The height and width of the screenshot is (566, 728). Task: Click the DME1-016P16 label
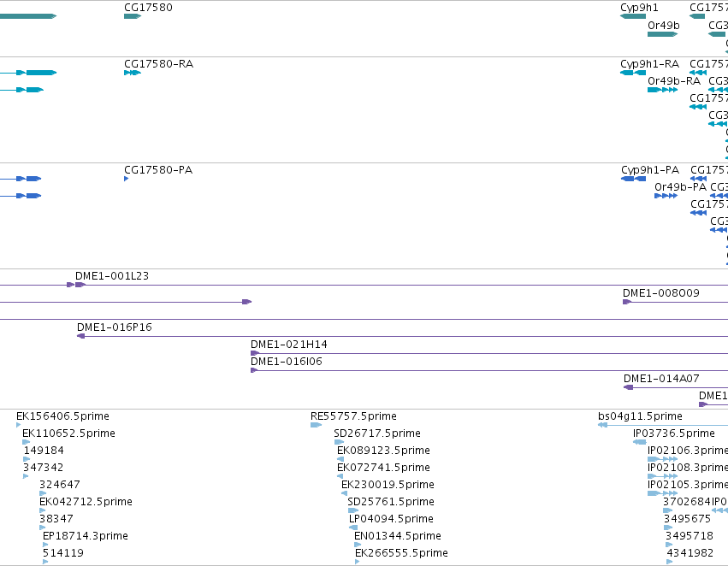click(x=115, y=327)
